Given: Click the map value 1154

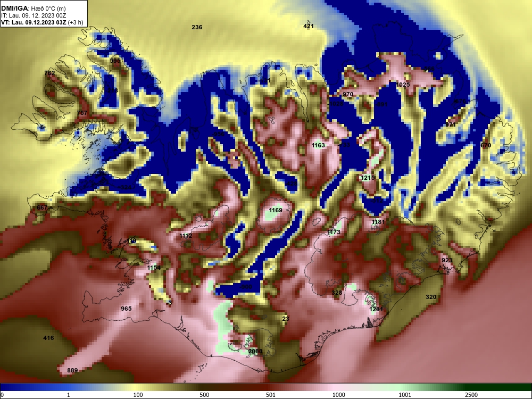Looking at the screenshot, I should click(x=154, y=268).
